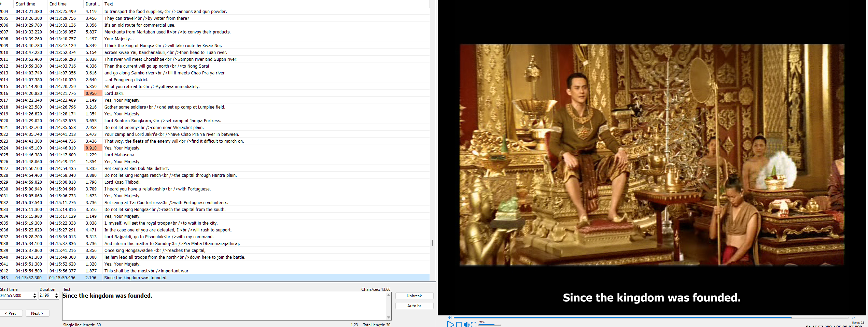Click the Auto br button
This screenshot has height=327, width=868.
tap(414, 306)
